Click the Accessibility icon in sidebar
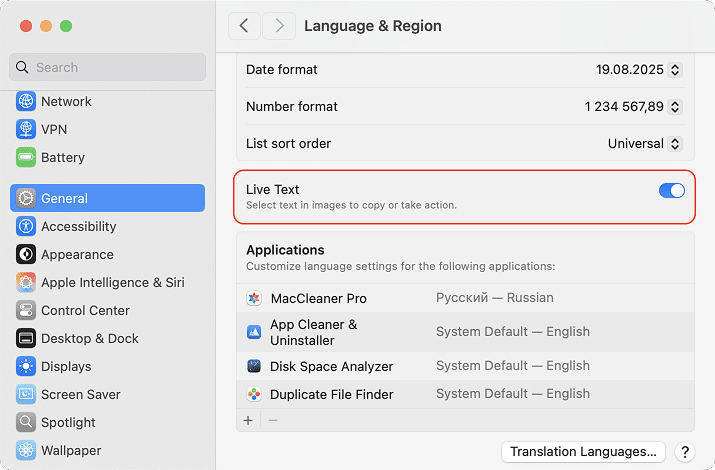 click(x=26, y=227)
